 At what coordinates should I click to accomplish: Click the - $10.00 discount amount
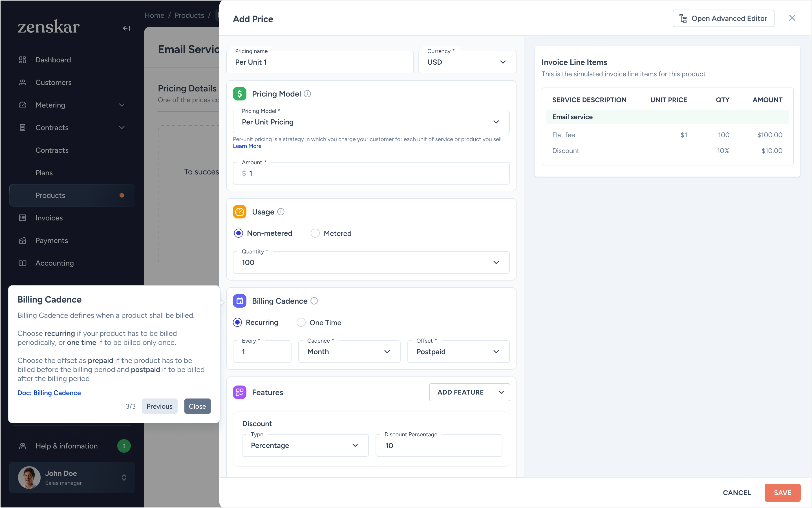769,150
